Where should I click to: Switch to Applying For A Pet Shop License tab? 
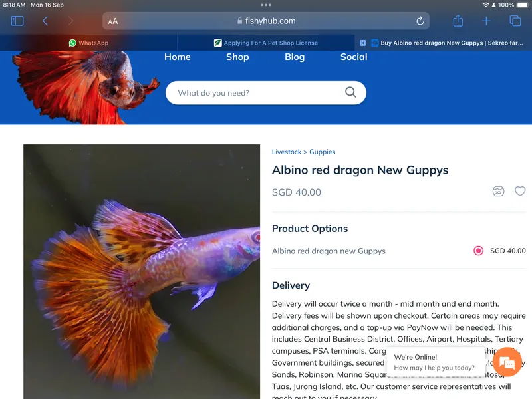(x=266, y=43)
